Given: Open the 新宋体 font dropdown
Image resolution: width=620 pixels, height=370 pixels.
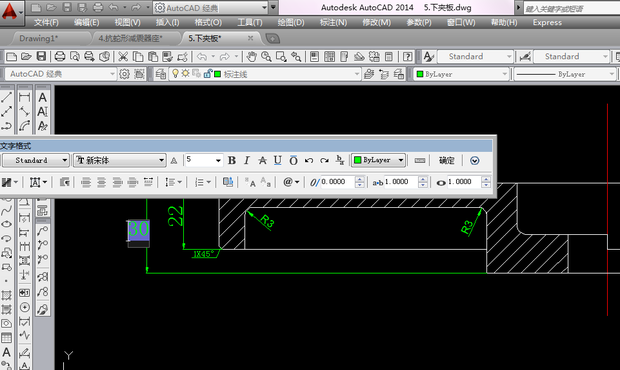Looking at the screenshot, I should 161,160.
